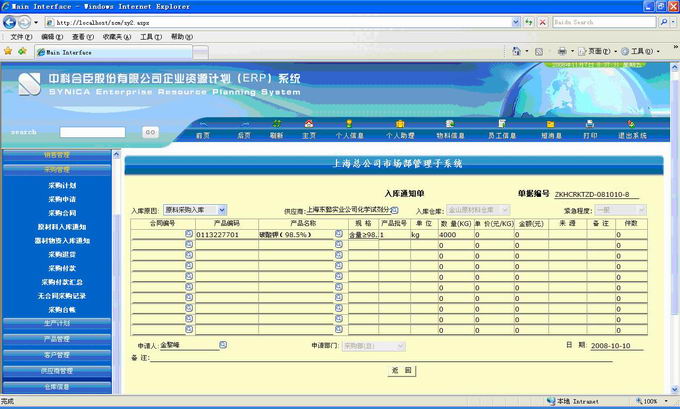The height and width of the screenshot is (409, 680).
Task: Open 采购申请 in the sidebar
Action: point(62,199)
